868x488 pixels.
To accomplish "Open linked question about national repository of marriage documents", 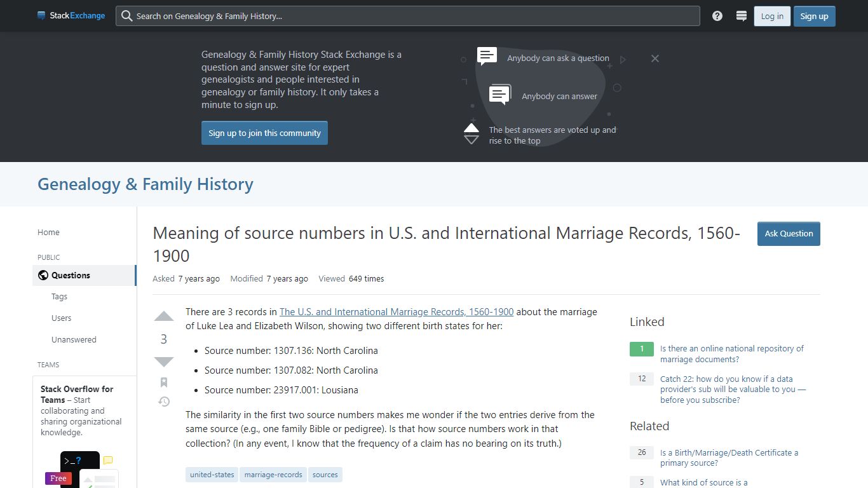I will tap(732, 354).
